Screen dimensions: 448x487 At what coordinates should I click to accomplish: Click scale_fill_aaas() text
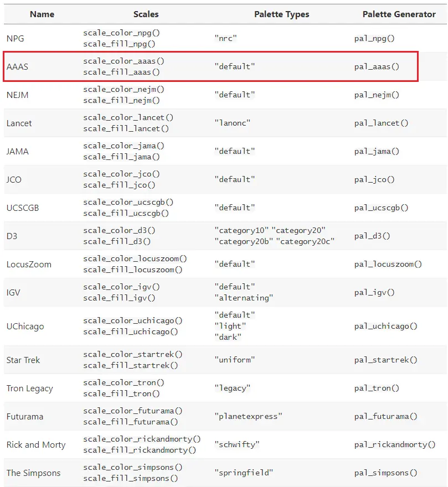tap(121, 72)
